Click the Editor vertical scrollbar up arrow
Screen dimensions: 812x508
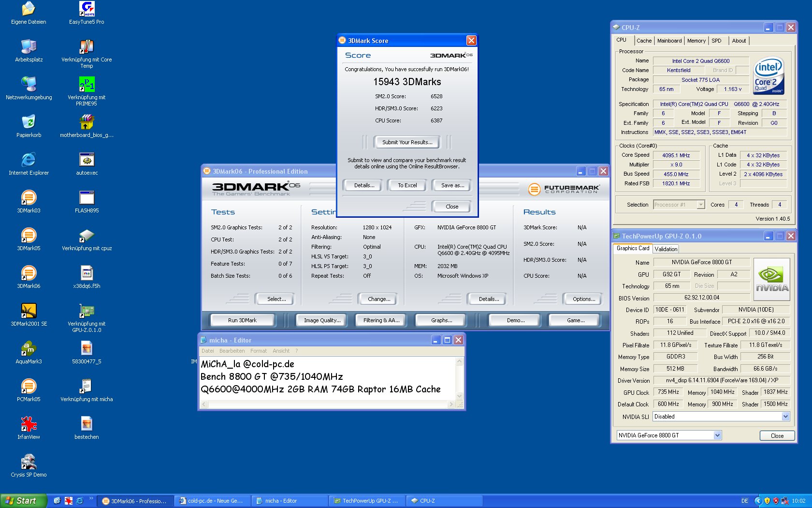(460, 361)
